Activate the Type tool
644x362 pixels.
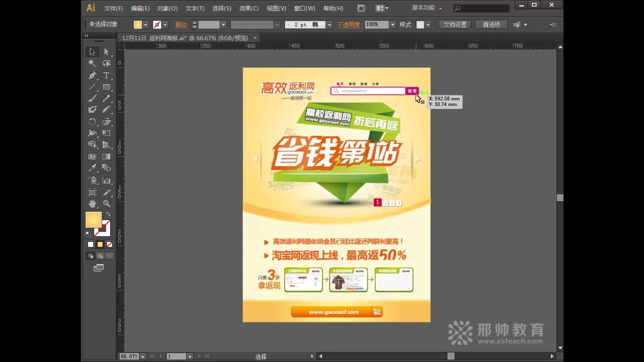point(107,75)
